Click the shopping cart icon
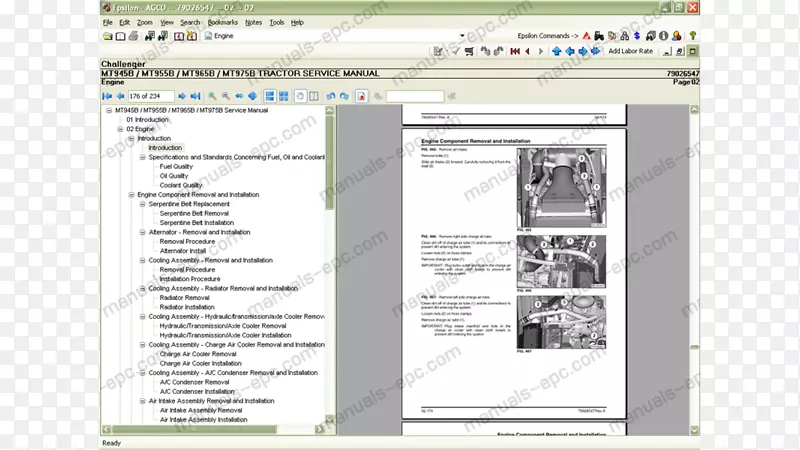 pos(469,51)
